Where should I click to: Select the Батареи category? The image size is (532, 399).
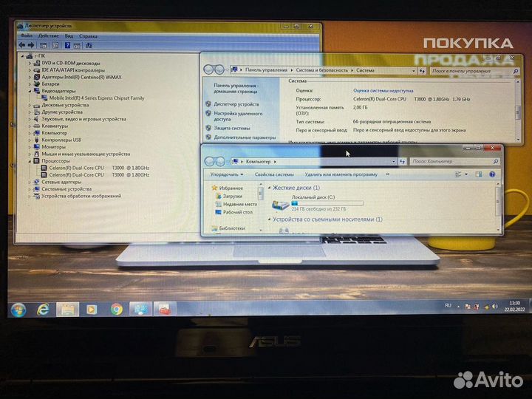[x=50, y=83]
